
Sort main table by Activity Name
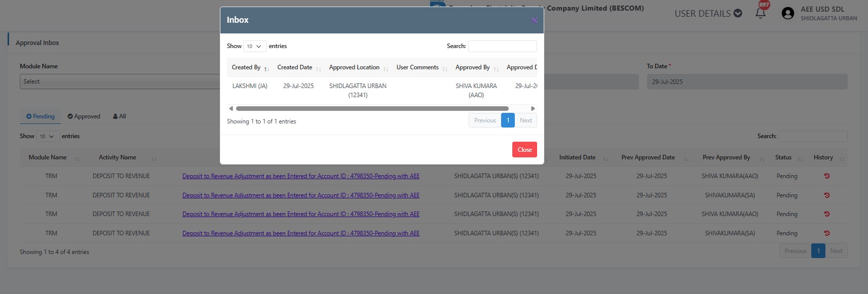[x=122, y=157]
